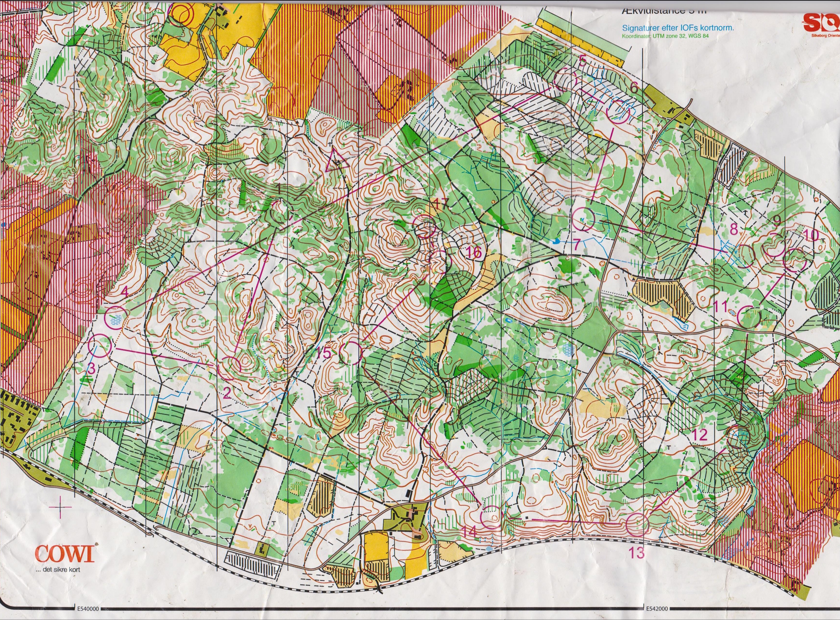Image resolution: width=840 pixels, height=620 pixels.
Task: Click the 'E542000' grid coordinate label
Action: point(657,609)
